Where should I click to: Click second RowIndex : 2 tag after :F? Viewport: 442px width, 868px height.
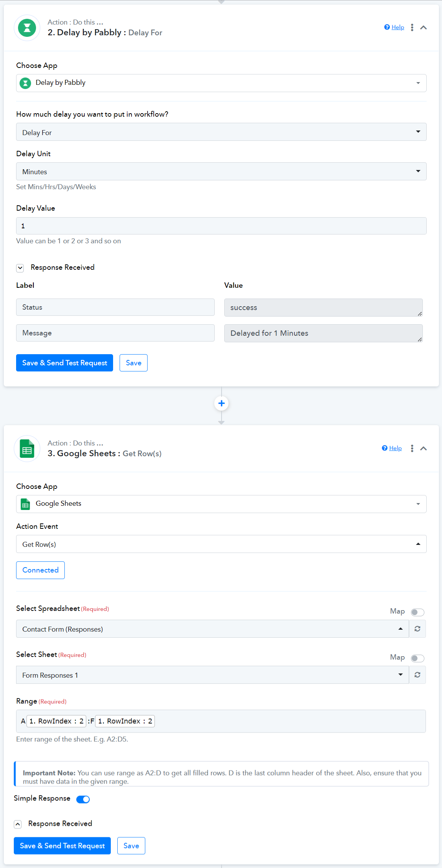[125, 721]
